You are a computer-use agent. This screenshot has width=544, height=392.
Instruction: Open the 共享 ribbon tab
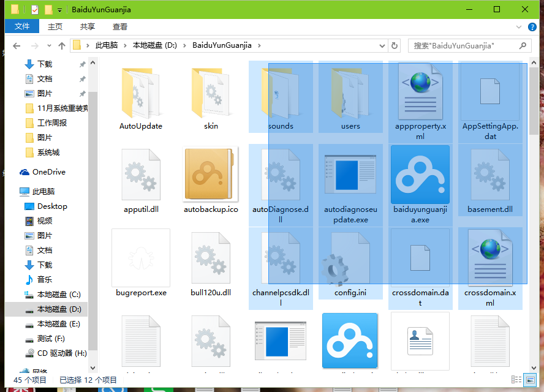[87, 26]
